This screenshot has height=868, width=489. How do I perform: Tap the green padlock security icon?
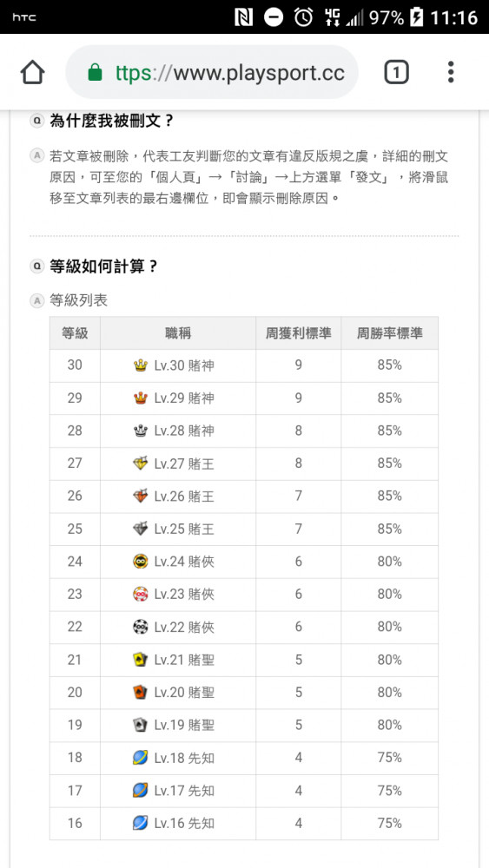click(x=96, y=73)
